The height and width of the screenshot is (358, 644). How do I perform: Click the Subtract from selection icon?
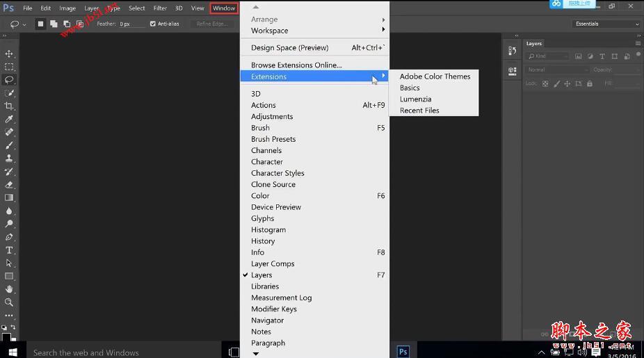67,24
